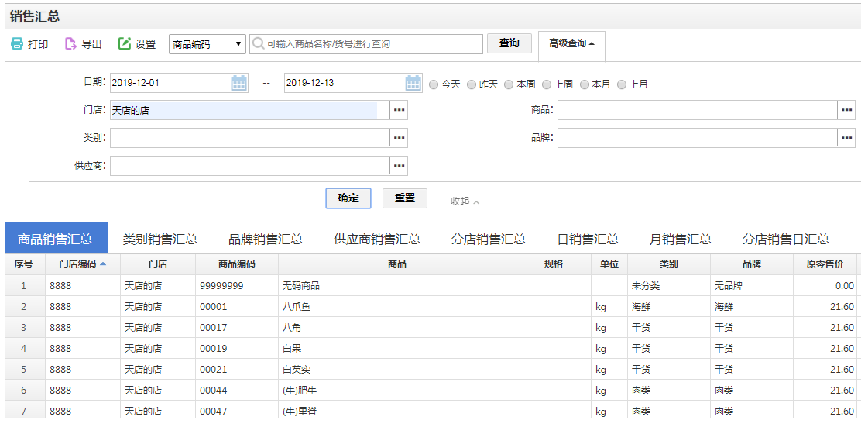Select the row for 白芡实
Image resolution: width=868 pixels, height=427 pixels.
[431, 370]
